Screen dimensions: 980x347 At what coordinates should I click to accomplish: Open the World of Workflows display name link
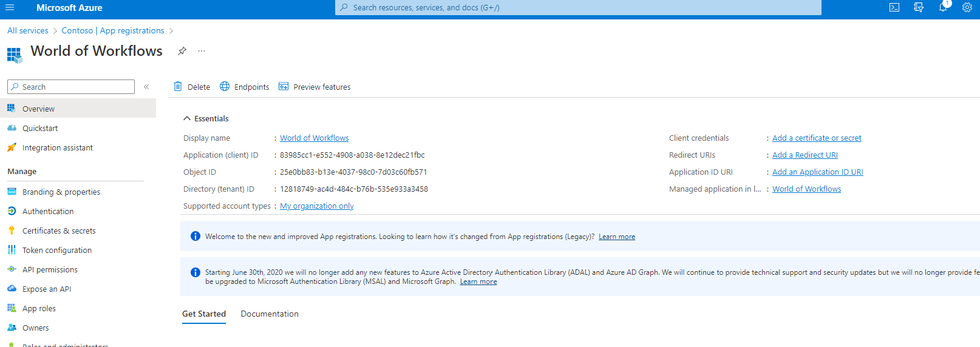[x=314, y=138]
